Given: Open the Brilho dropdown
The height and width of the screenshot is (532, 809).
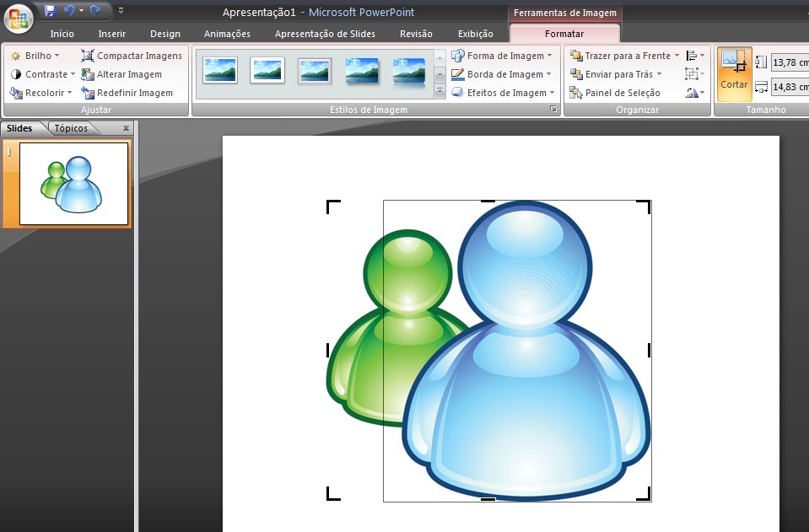Looking at the screenshot, I should pos(35,56).
